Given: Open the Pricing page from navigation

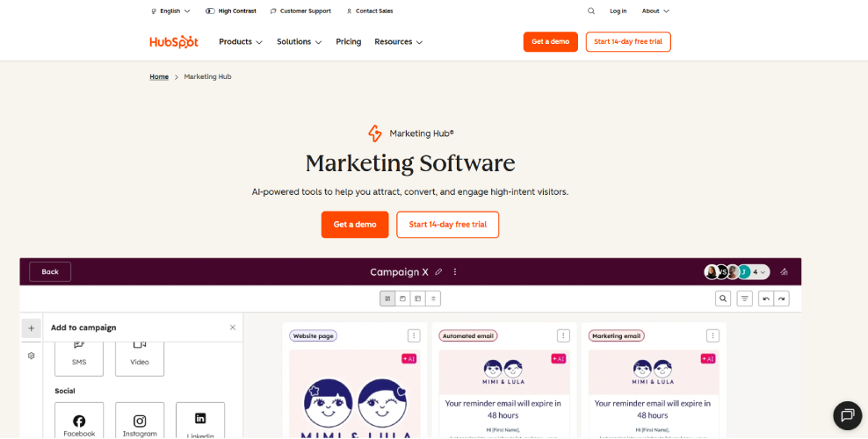Looking at the screenshot, I should pos(349,42).
